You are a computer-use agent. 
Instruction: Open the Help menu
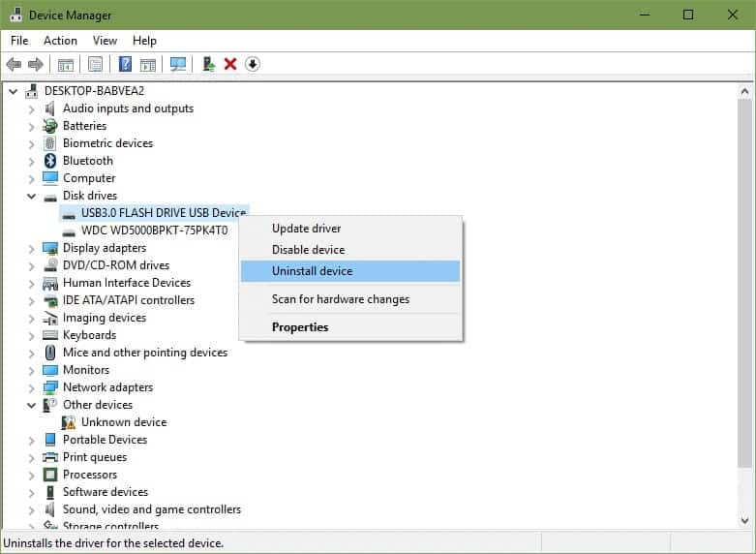coord(144,41)
